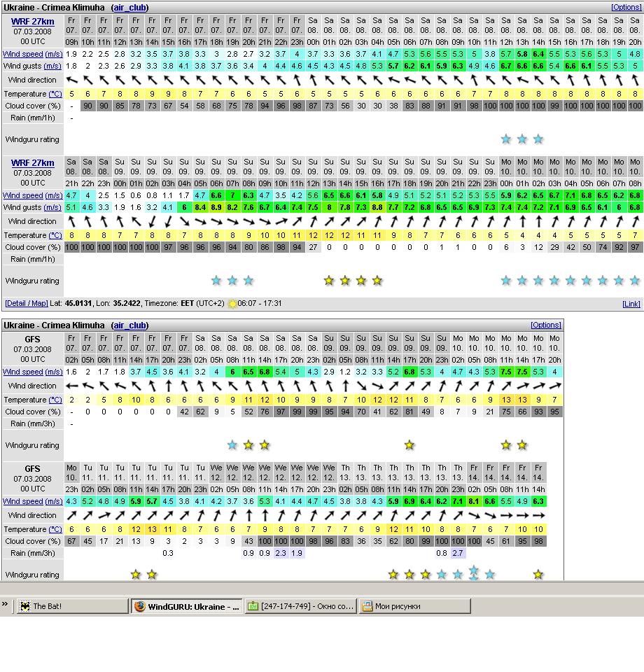Click the 8.1 wind speed cell in the GFS table
The image size is (644, 672).
(474, 501)
